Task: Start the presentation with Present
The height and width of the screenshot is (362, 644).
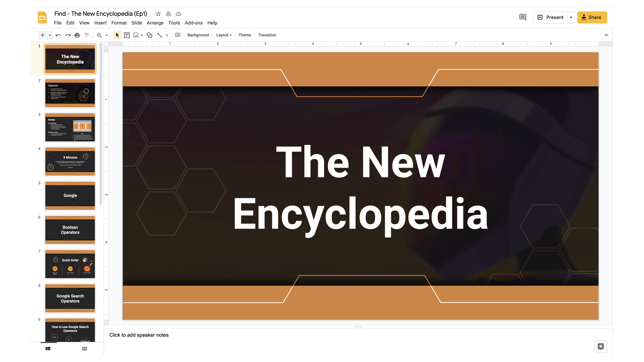Action: [x=550, y=17]
